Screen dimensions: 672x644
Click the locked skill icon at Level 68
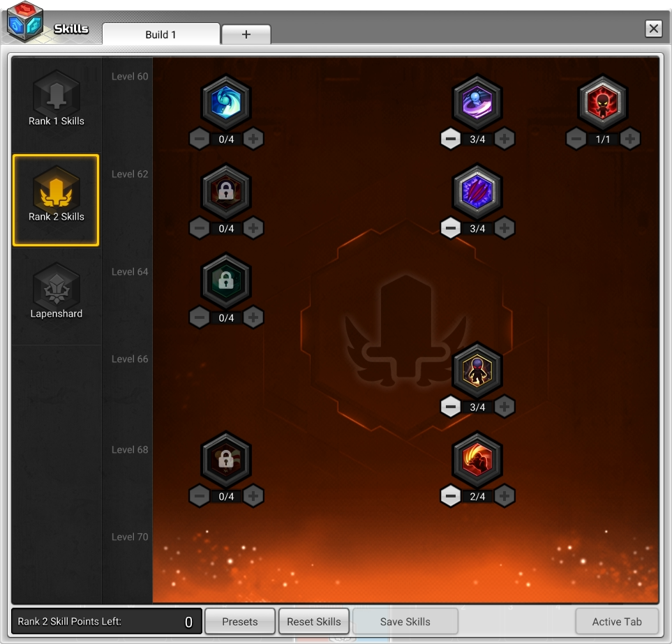(x=226, y=459)
